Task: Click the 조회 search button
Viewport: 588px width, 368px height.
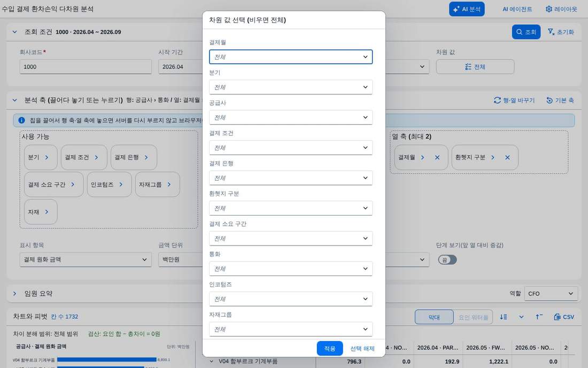Action: pos(526,32)
